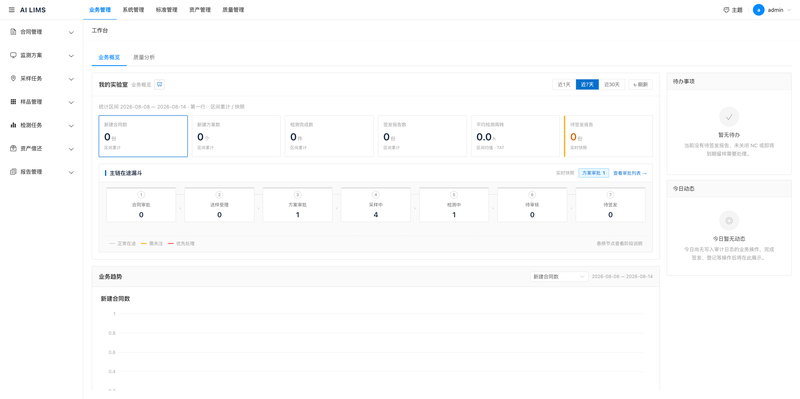Click the 检测中 funnel stage

[x=454, y=205]
